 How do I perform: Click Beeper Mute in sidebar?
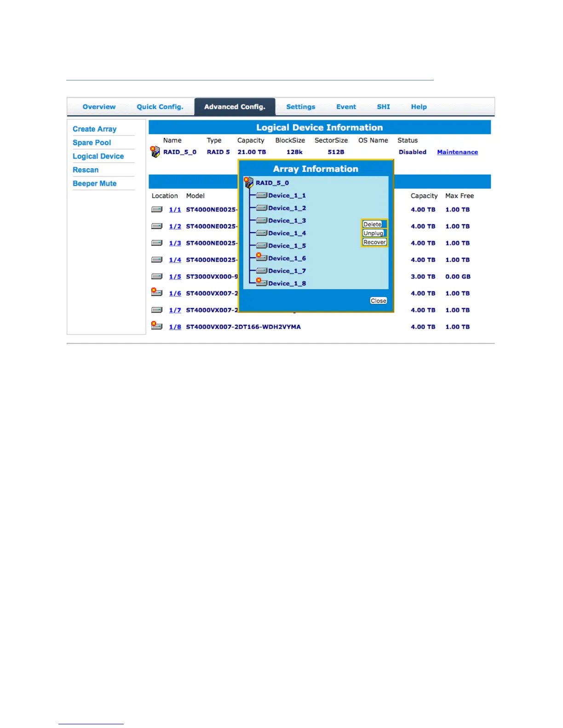click(x=95, y=183)
